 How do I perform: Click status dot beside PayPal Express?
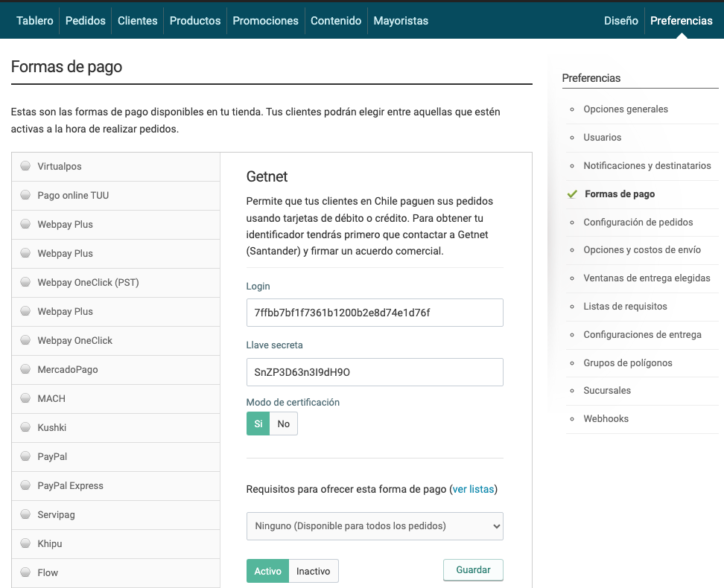pyautogui.click(x=25, y=485)
